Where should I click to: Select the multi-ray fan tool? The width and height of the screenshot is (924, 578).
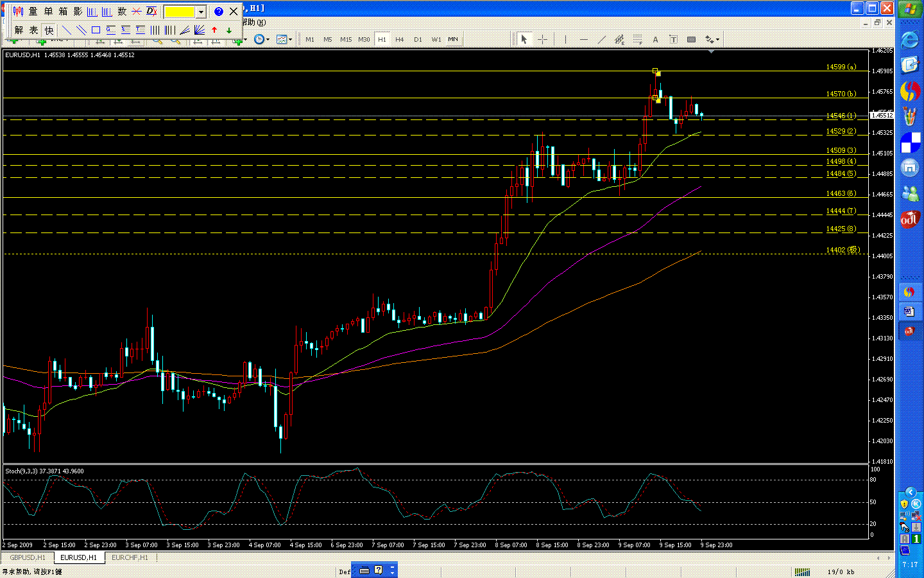200,30
